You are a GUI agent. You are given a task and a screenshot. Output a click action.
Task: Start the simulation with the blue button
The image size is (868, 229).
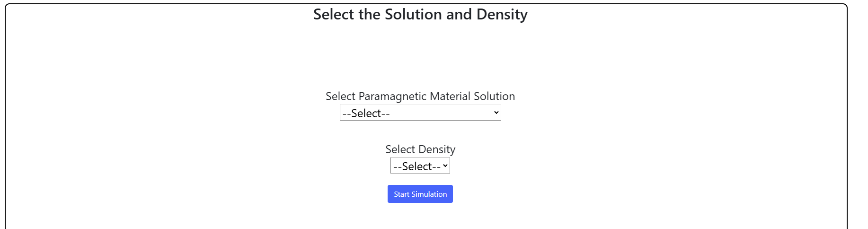pyautogui.click(x=420, y=194)
